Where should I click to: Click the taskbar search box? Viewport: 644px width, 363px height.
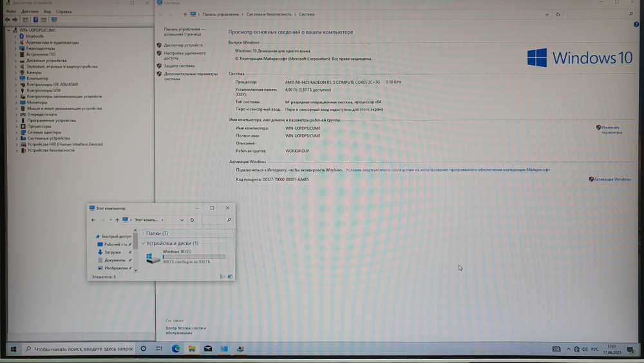(79, 349)
